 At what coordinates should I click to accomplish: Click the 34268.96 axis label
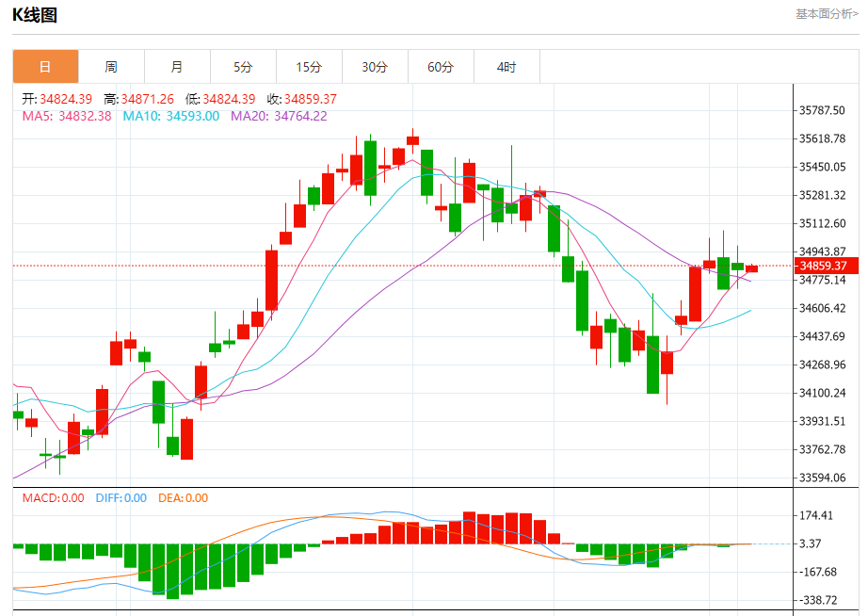[x=822, y=365]
